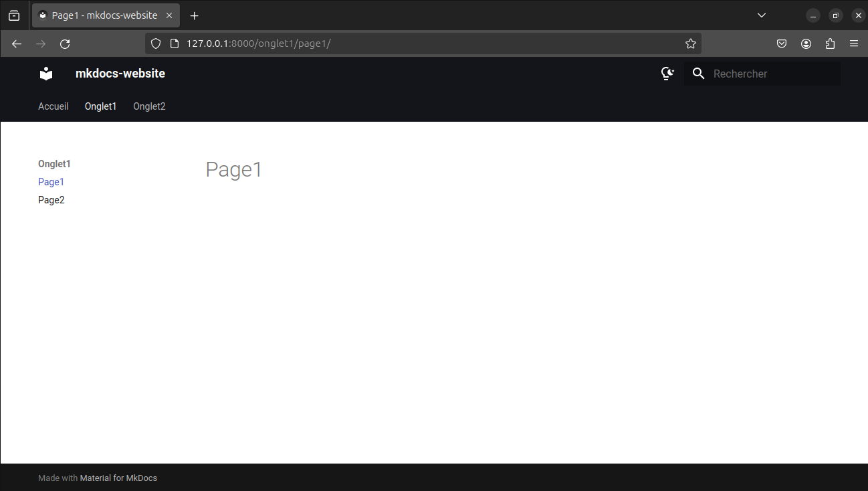The image size is (868, 491).
Task: Expand the list all tabs dropdown
Action: click(761, 15)
